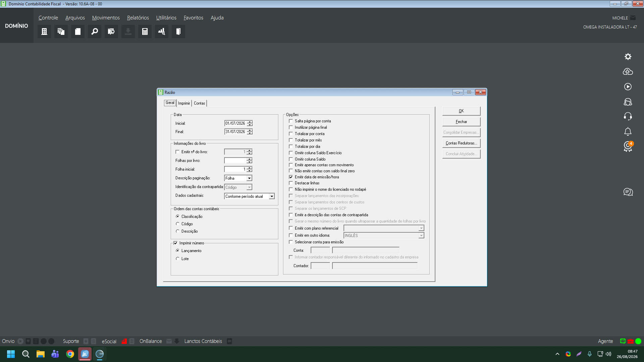Image resolution: width=644 pixels, height=362 pixels.
Task: Open the calculator toolbar icon
Action: 145,32
